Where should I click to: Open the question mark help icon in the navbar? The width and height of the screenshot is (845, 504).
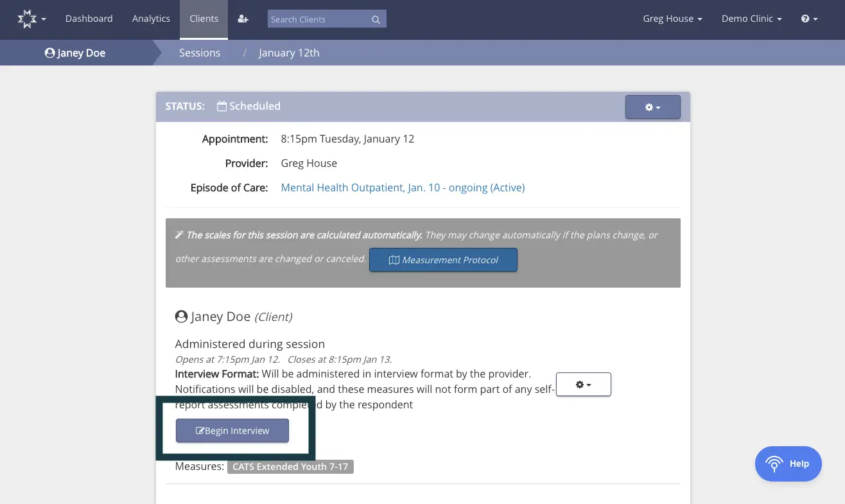[x=806, y=19]
